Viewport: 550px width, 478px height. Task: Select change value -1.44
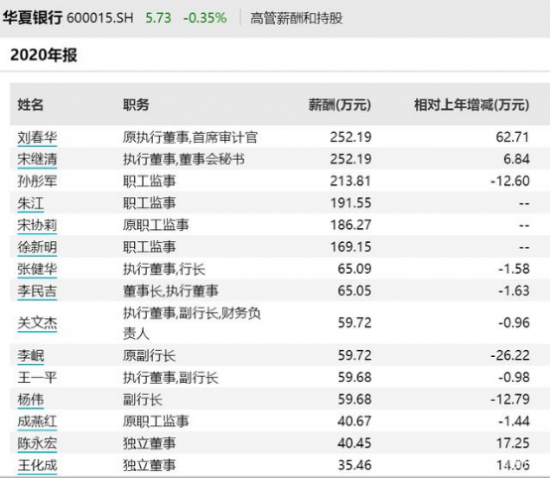[x=514, y=421]
